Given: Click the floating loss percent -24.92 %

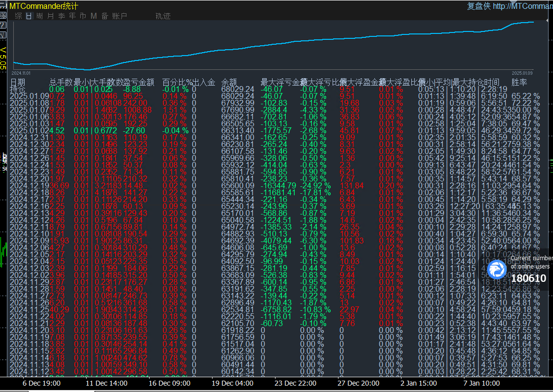Looking at the screenshot, I should [x=315, y=185].
